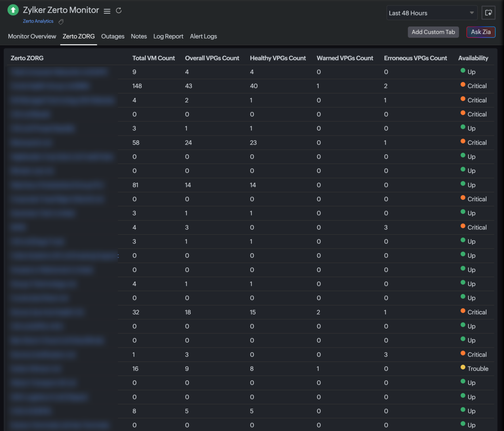Image resolution: width=504 pixels, height=431 pixels.
Task: Open the Last 48 Hours dropdown
Action: (x=429, y=13)
